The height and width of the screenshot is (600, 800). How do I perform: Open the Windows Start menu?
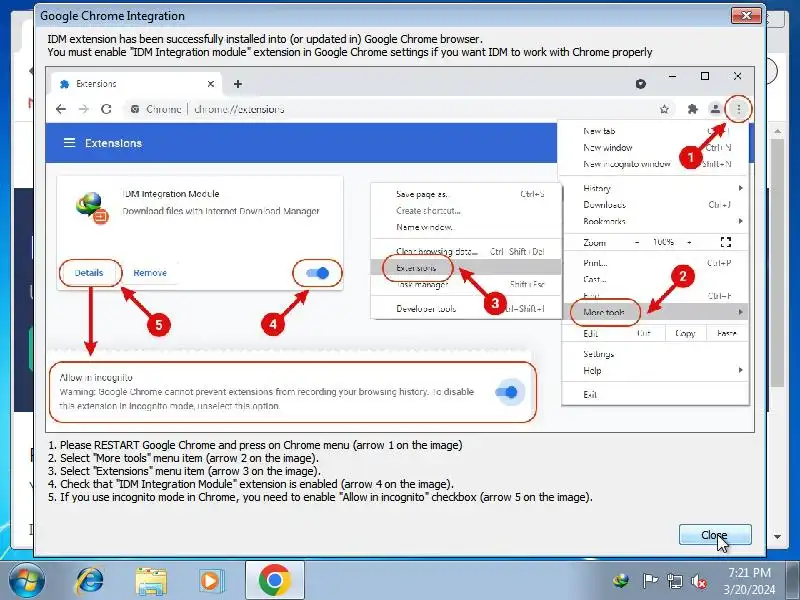point(26,581)
